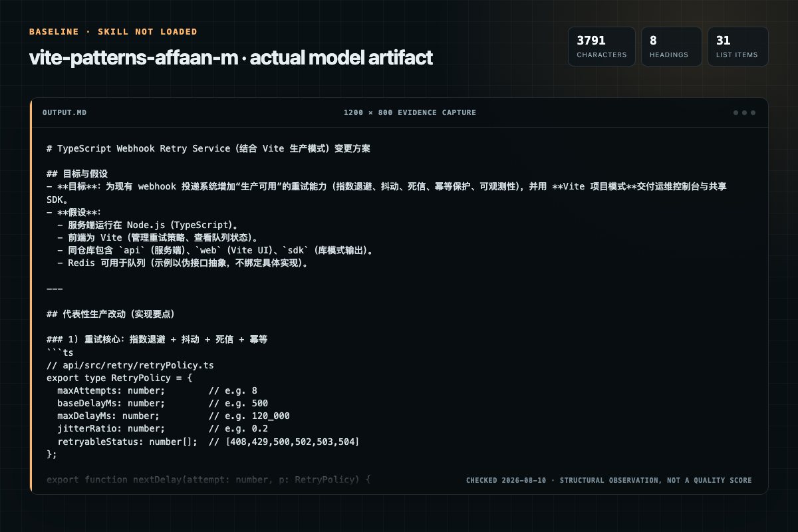Image resolution: width=798 pixels, height=532 pixels.
Task: Click the '## 目标与假设' heading
Action: (77, 174)
